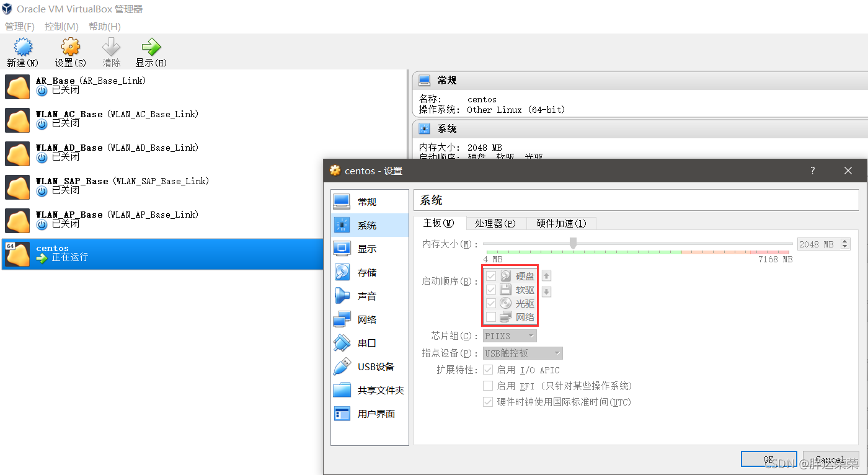The width and height of the screenshot is (868, 475).
Task: Click the 已关闭 status under AR_Base
Action: click(x=66, y=89)
